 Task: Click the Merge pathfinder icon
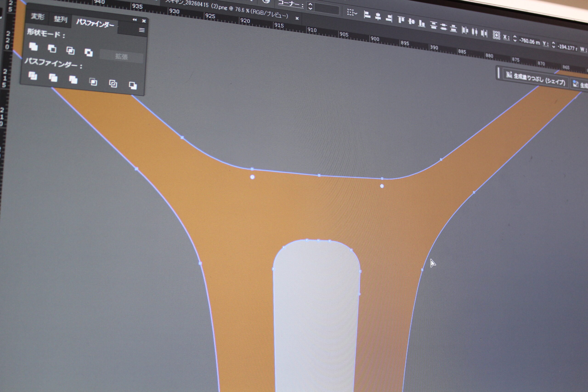point(73,79)
